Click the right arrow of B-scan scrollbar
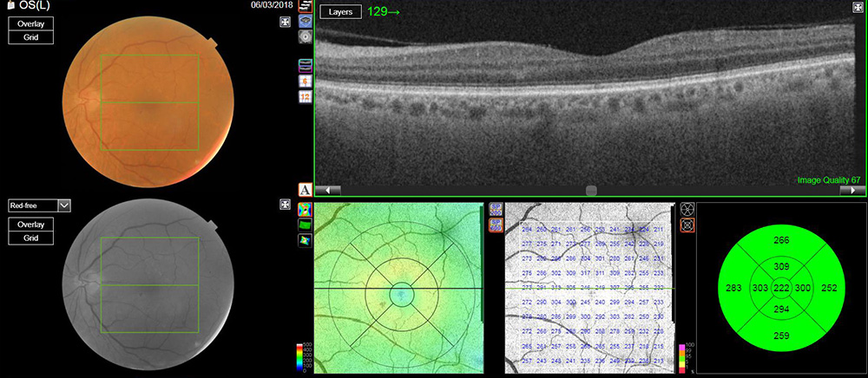 pyautogui.click(x=853, y=190)
